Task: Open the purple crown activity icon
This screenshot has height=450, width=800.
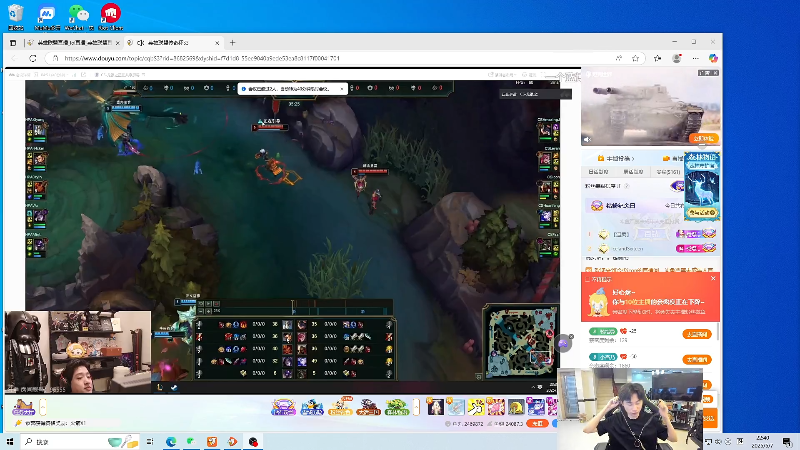Action: click(283, 407)
